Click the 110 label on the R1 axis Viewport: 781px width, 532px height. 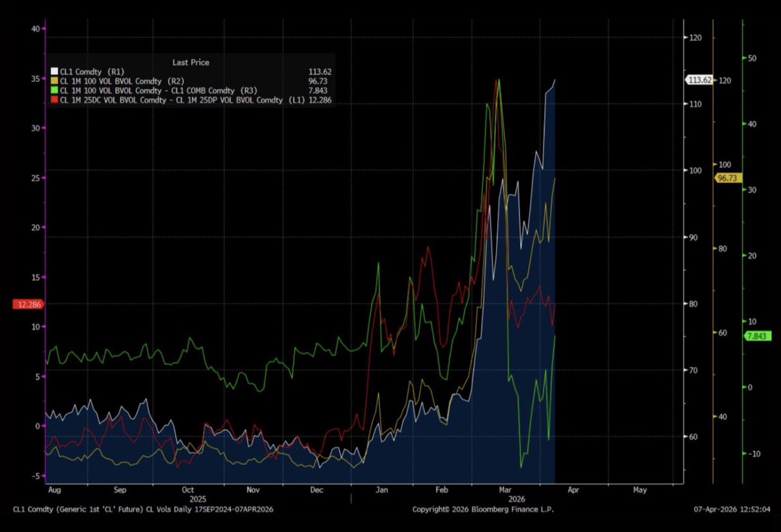click(x=696, y=104)
